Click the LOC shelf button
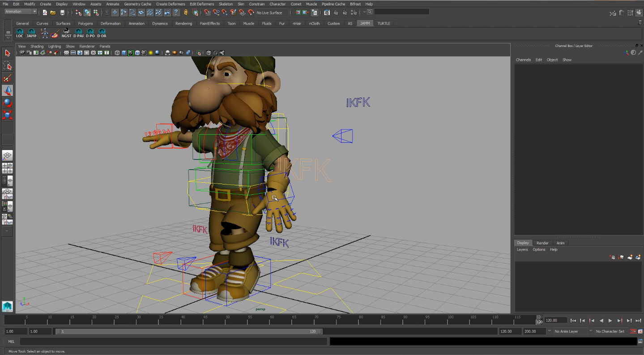The image size is (644, 355). pyautogui.click(x=20, y=33)
